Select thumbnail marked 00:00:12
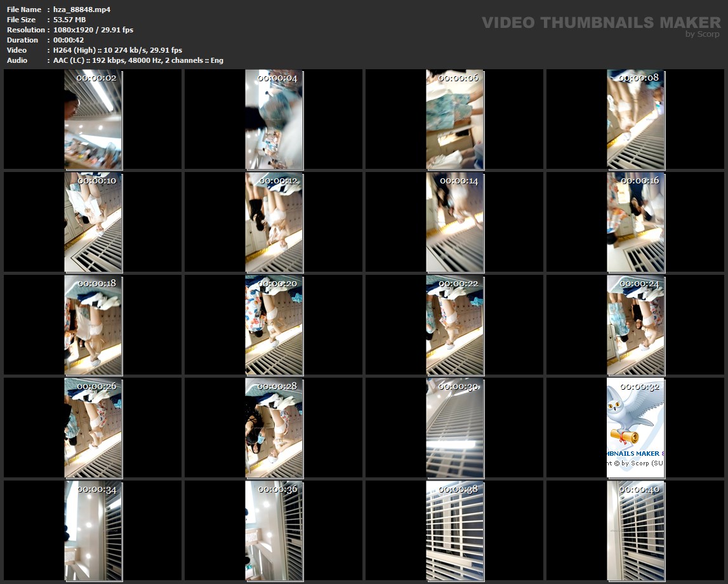The width and height of the screenshot is (728, 584). pyautogui.click(x=274, y=222)
